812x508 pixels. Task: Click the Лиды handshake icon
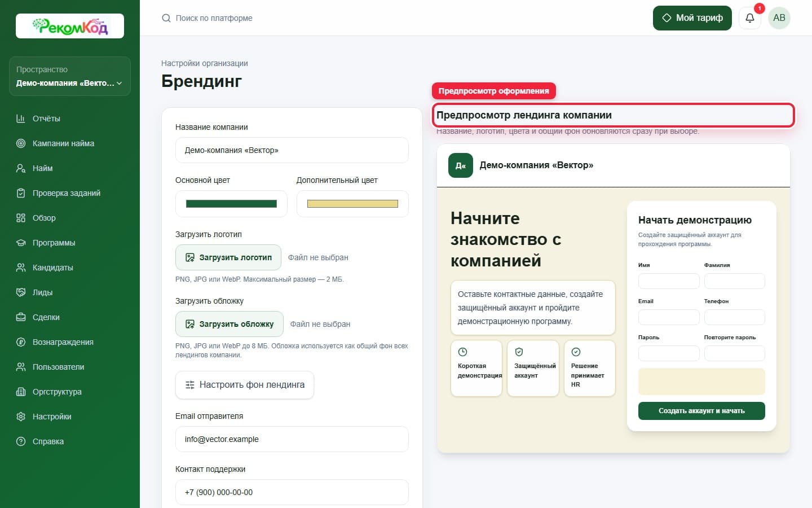pyautogui.click(x=21, y=292)
